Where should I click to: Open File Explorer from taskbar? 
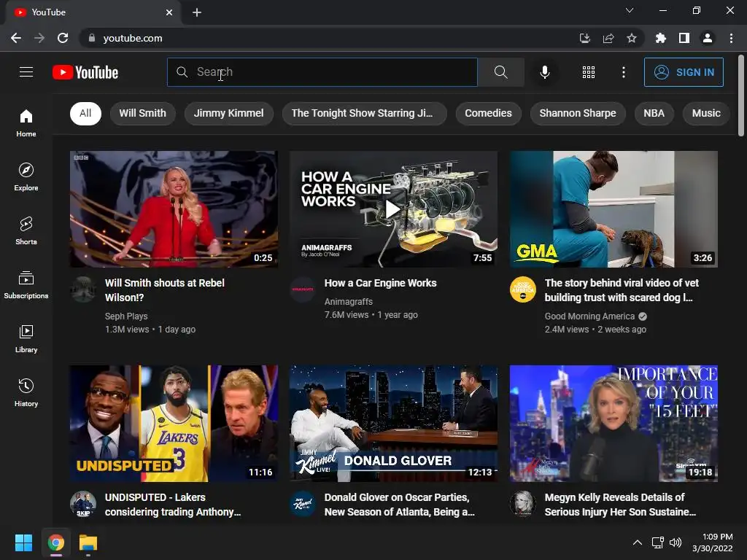pyautogui.click(x=88, y=542)
